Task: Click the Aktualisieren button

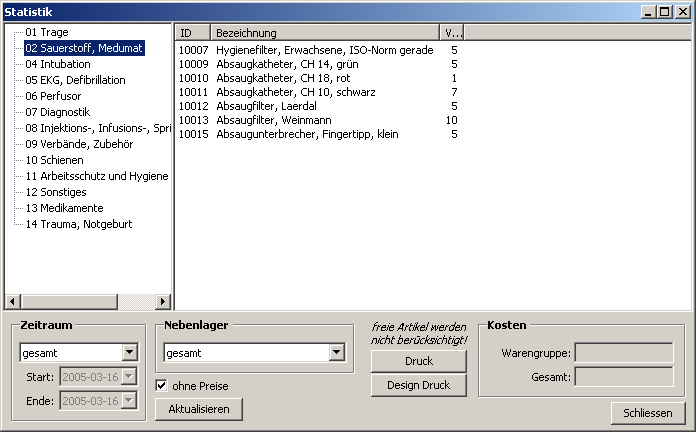Action: (199, 409)
